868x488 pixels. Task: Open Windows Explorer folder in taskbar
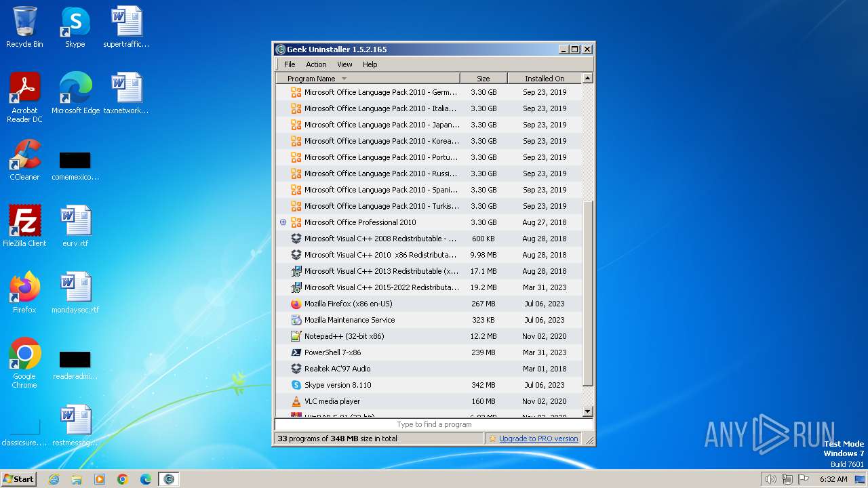77,479
